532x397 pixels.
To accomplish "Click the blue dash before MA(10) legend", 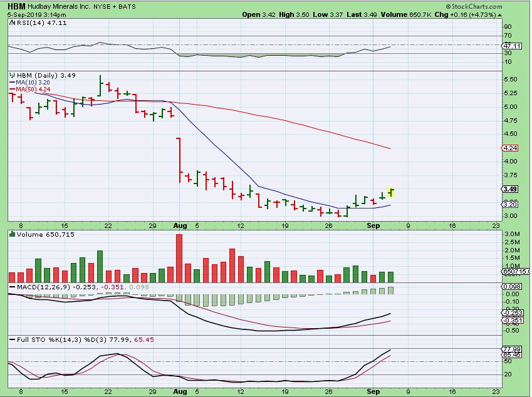I will click(x=12, y=83).
